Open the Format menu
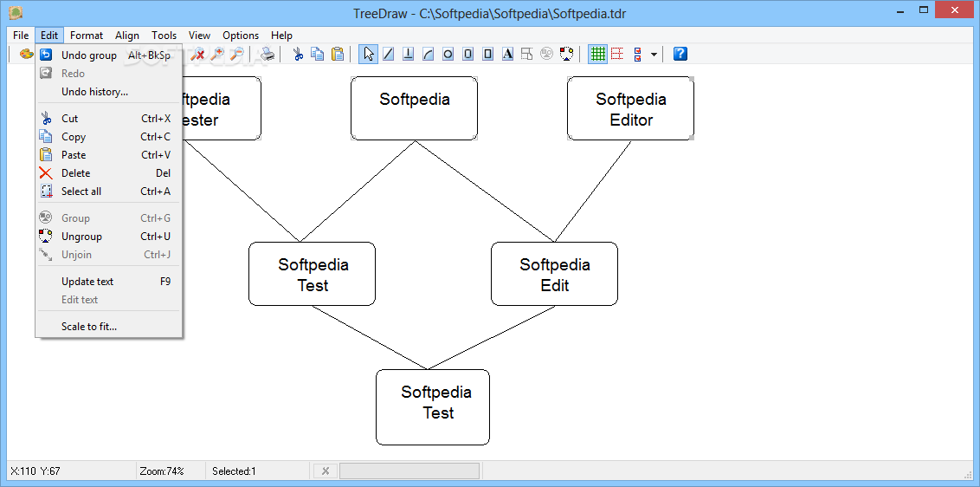Screen dimensions: 980x487 [x=87, y=35]
